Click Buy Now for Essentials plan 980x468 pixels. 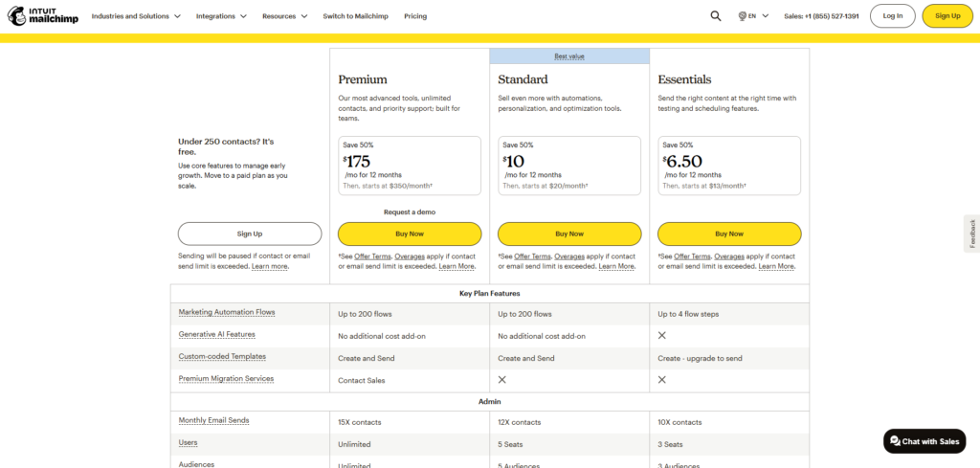[729, 234]
